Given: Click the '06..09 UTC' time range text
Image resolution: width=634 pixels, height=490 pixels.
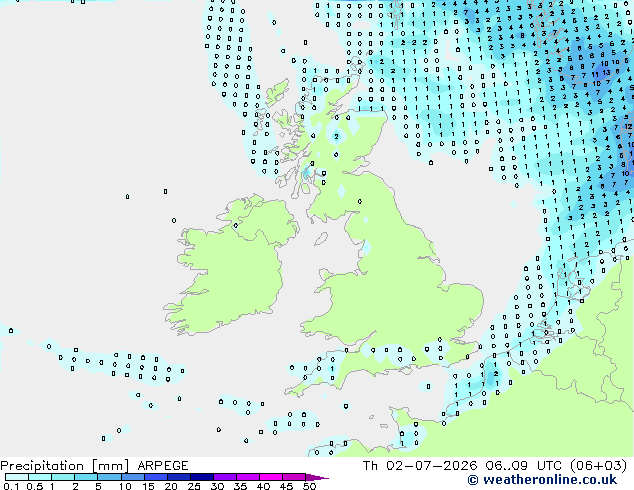Looking at the screenshot, I should pyautogui.click(x=526, y=466).
